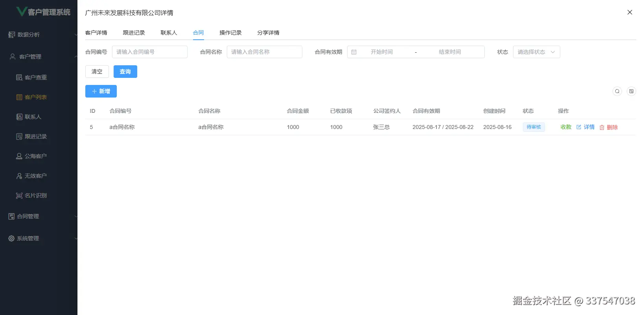Click the 合同管理 sidebar icon
Screen dimensions: 644x315
[11, 216]
